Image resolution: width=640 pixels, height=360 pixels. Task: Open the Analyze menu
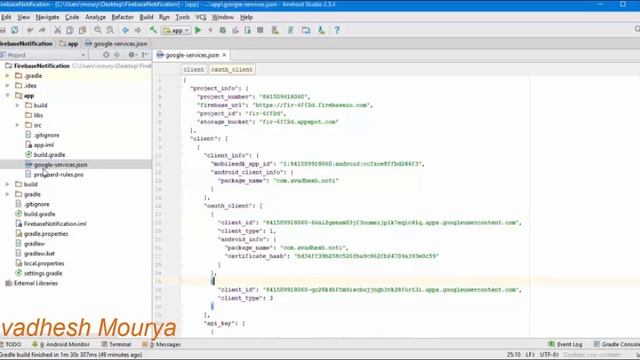click(95, 17)
